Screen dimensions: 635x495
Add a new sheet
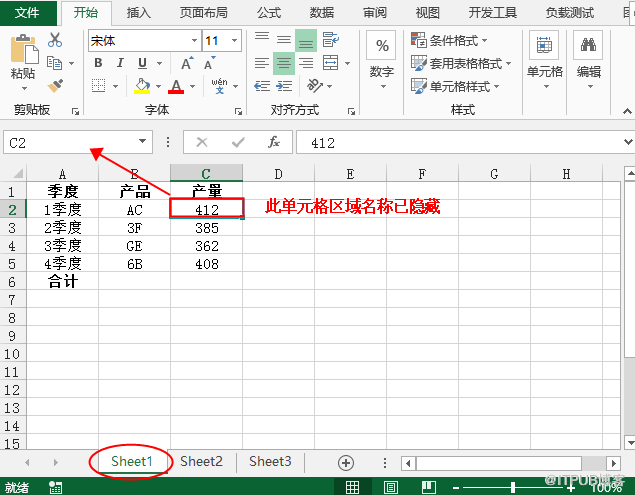[x=346, y=463]
